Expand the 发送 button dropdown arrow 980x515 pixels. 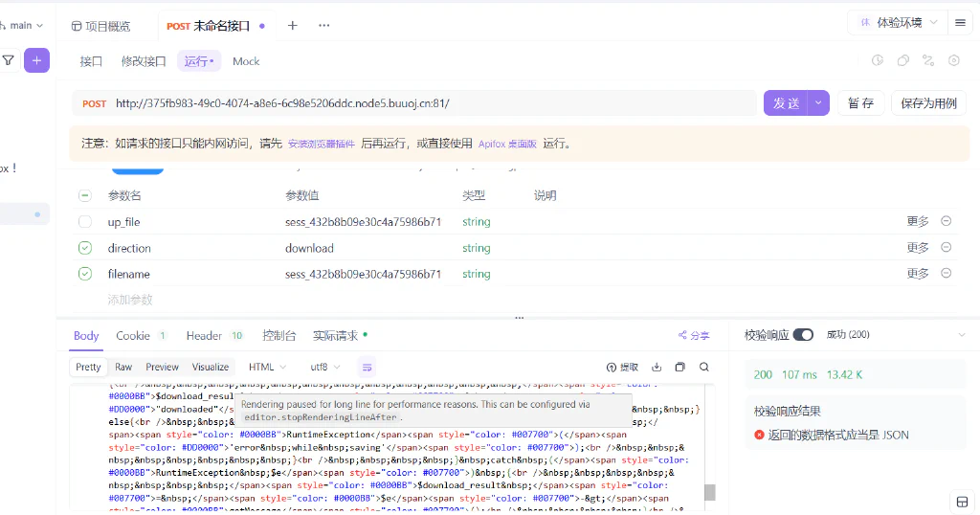coord(818,103)
